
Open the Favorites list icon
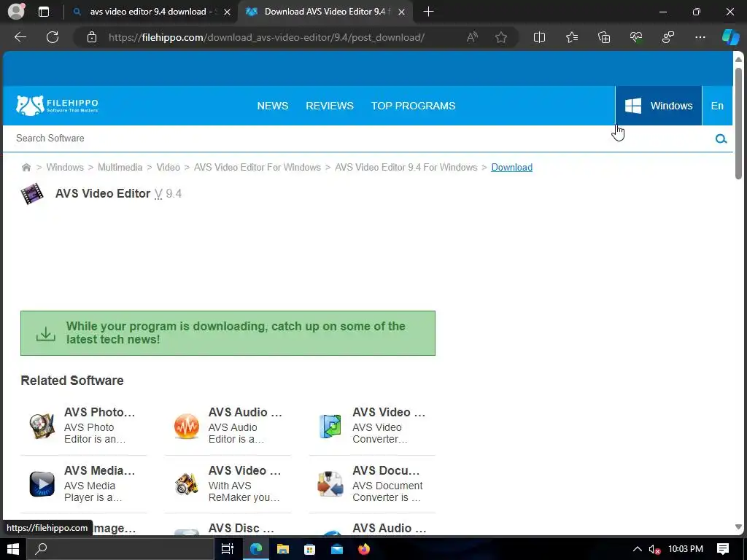[572, 37]
